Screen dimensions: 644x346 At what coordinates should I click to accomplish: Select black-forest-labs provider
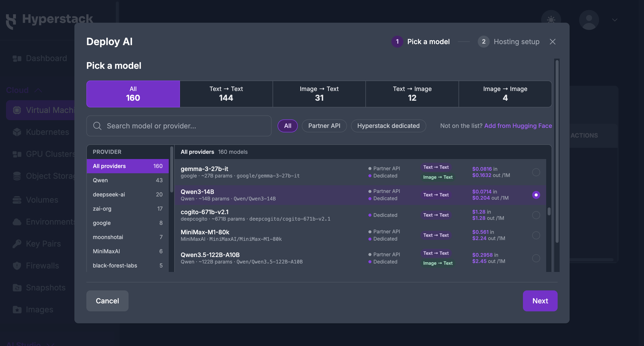point(127,266)
